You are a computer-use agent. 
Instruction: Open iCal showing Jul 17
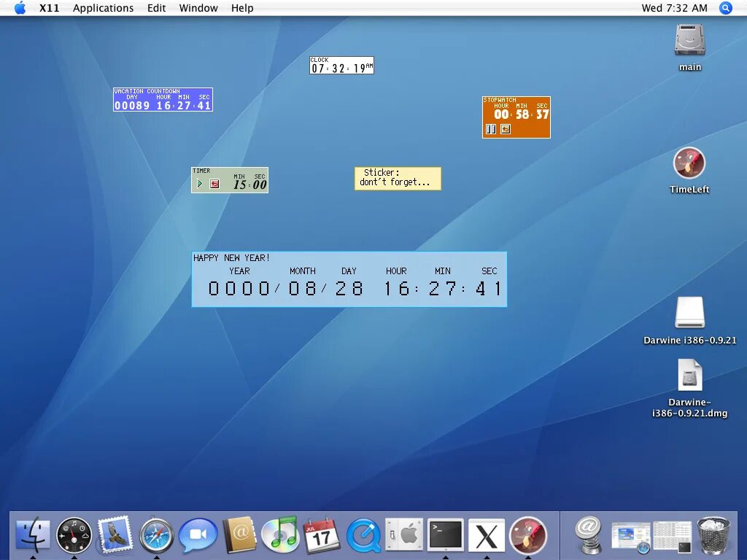[x=322, y=534]
